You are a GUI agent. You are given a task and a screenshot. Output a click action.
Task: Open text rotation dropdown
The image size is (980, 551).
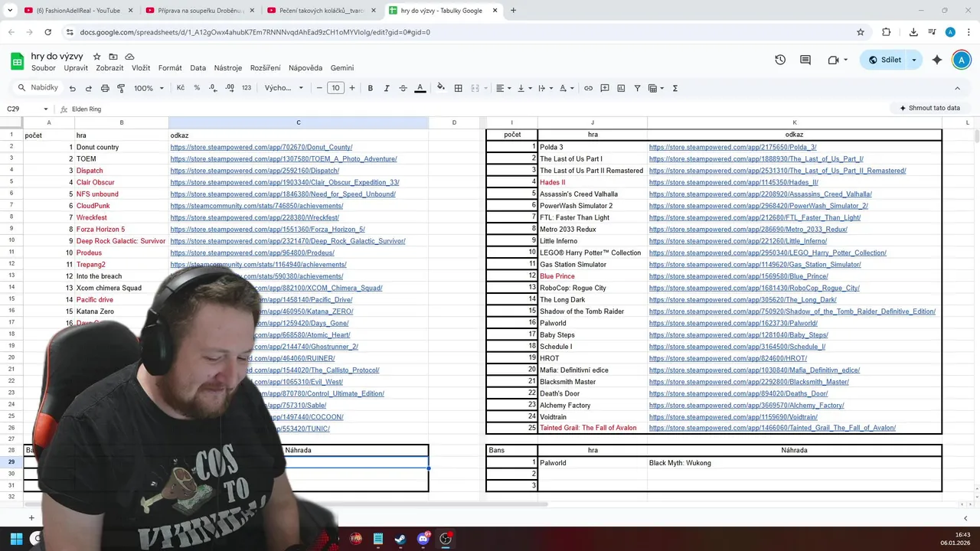[566, 88]
